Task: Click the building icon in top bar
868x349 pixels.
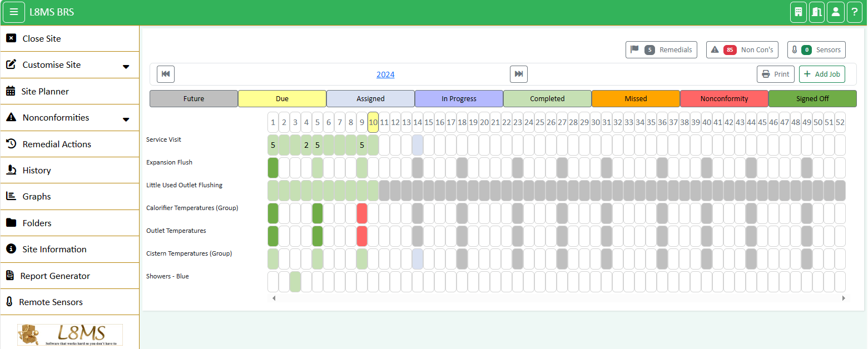Action: (x=798, y=12)
